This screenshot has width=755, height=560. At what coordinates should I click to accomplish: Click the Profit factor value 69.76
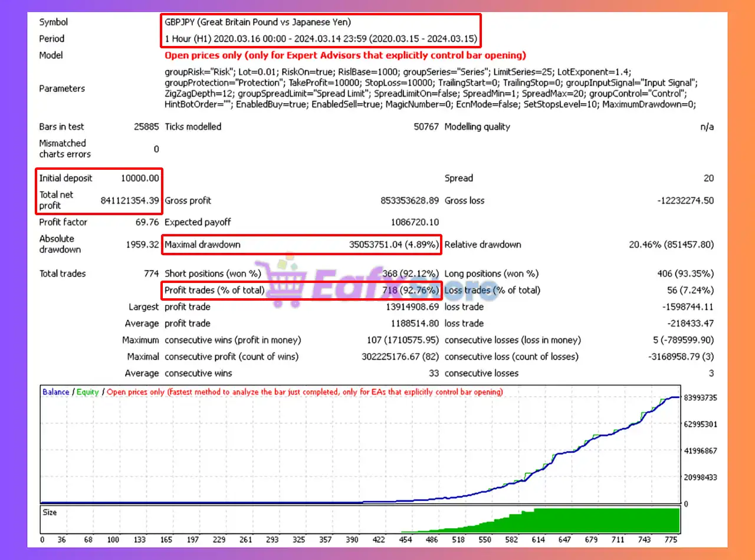pyautogui.click(x=147, y=222)
